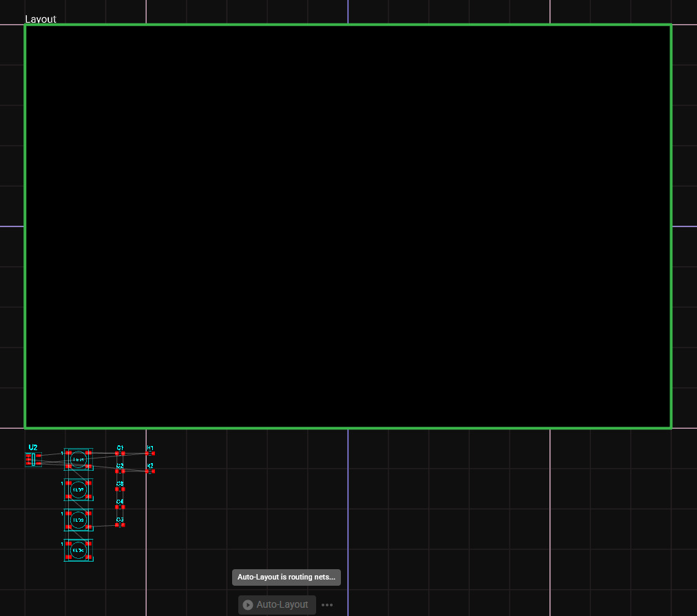Image resolution: width=697 pixels, height=616 pixels.
Task: Select the C2 capacitor footprint
Action: coord(120,471)
